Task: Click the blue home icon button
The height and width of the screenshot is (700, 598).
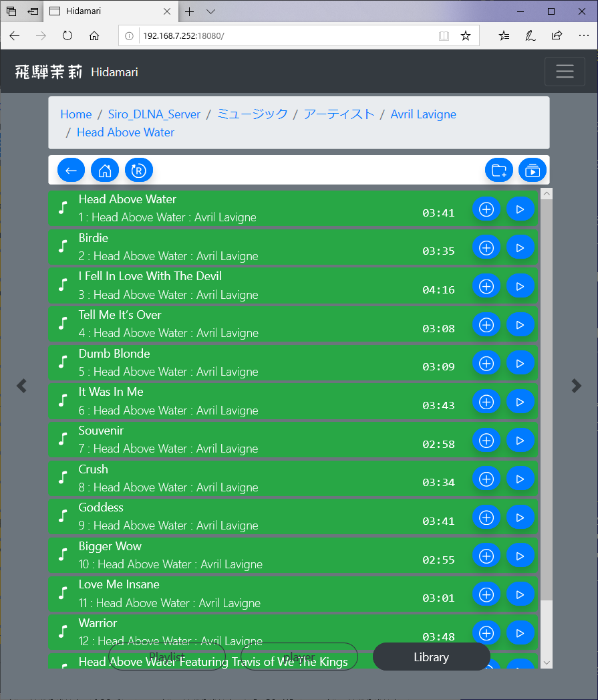Action: point(105,170)
